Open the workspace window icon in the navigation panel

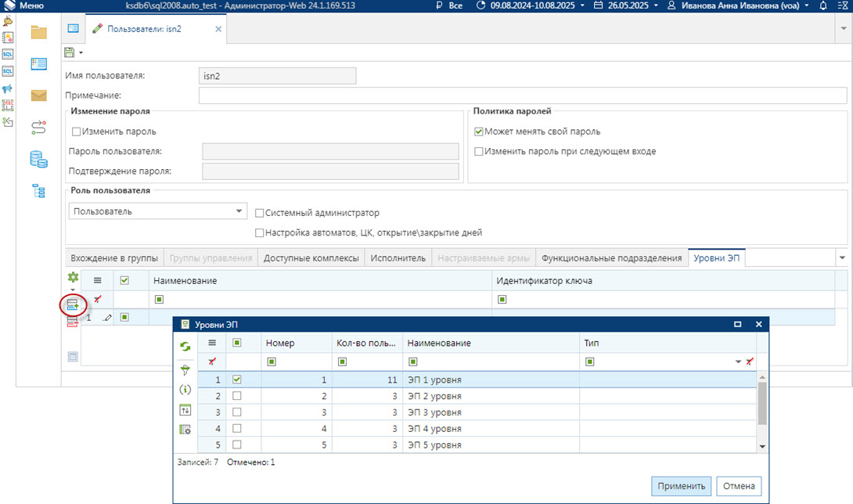(38, 64)
